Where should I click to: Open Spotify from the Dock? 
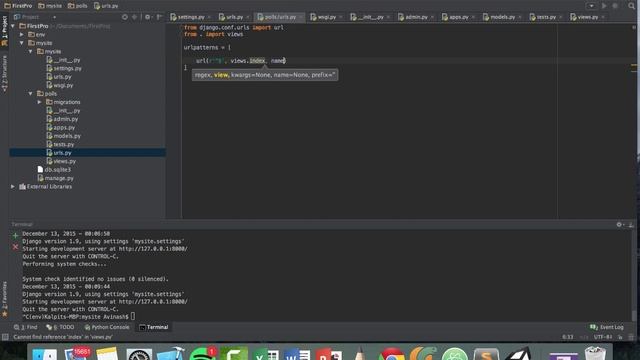coord(203,353)
